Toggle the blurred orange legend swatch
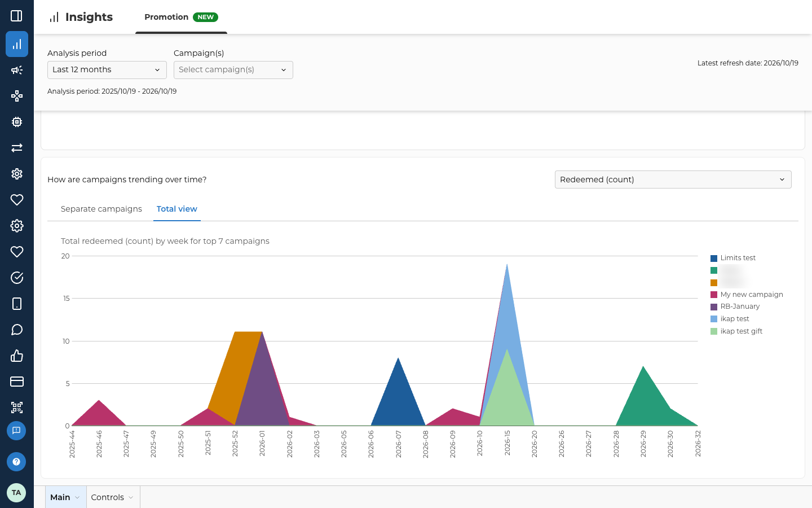The width and height of the screenshot is (812, 508). [x=714, y=283]
